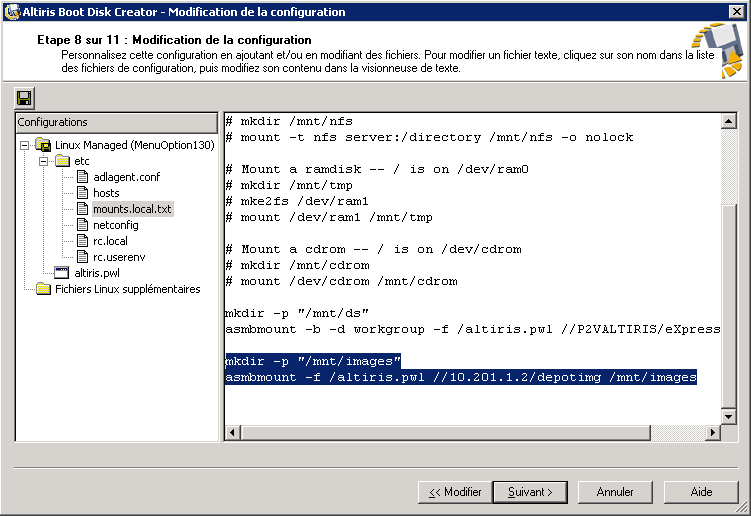Click the asmbmount workgroup P2VALTIRIS line
Screen dimensions: 751x516
click(473, 329)
